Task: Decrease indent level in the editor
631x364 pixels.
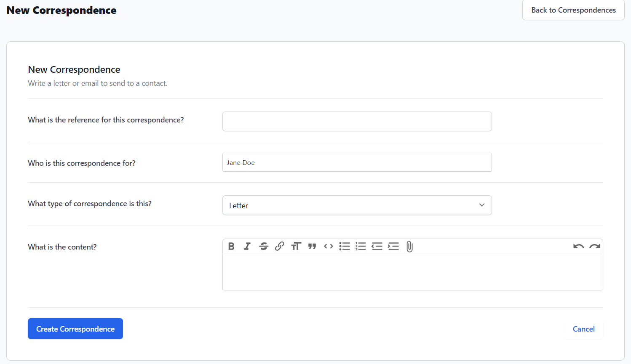Action: point(377,246)
